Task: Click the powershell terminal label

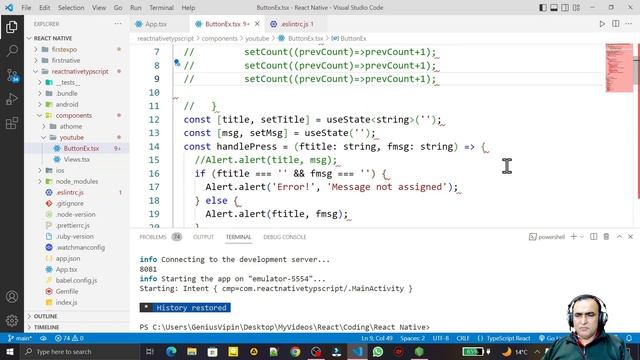Action: 547,237
